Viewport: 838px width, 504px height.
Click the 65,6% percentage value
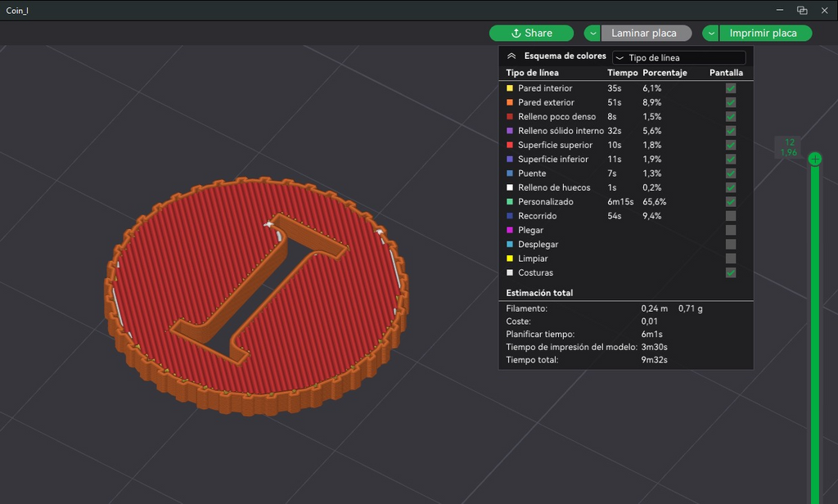(655, 201)
